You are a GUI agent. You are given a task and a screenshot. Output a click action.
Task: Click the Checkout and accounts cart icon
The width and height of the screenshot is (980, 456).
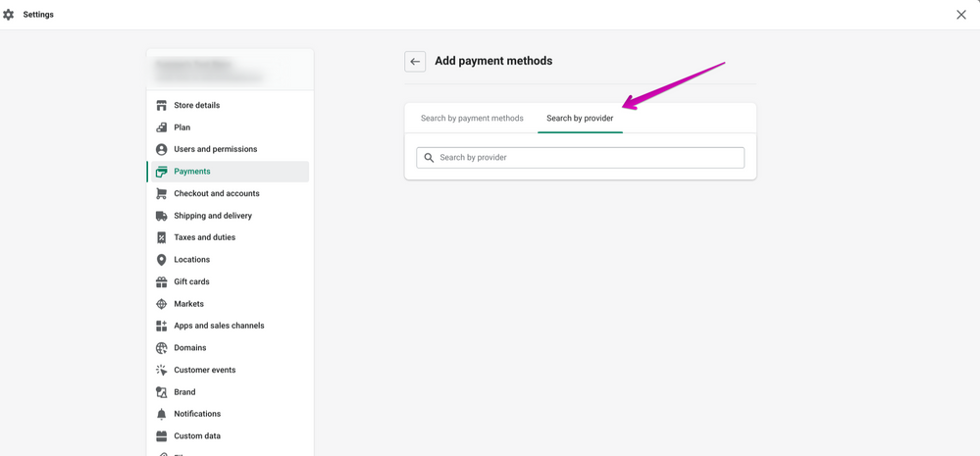tap(162, 193)
